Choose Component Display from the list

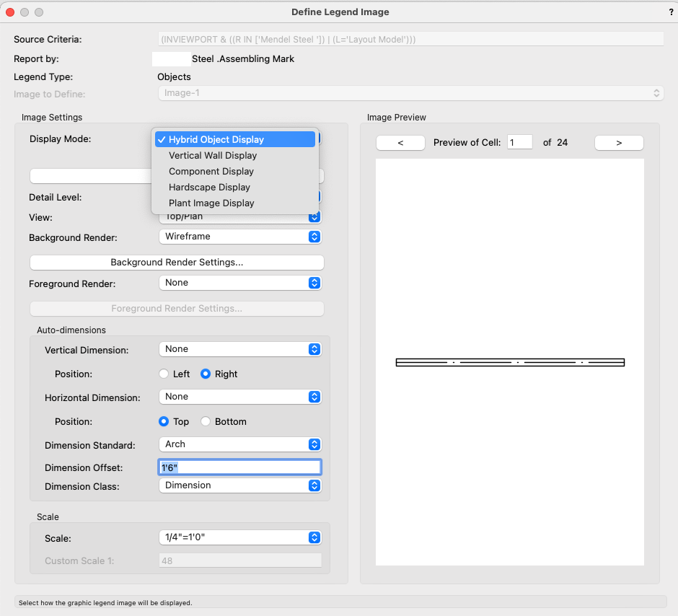coord(211,171)
